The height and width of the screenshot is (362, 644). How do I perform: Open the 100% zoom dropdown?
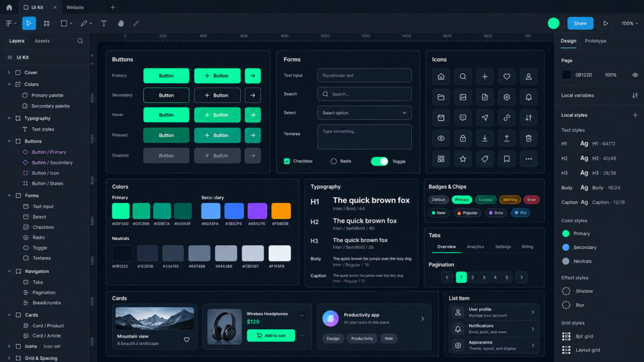point(629,23)
